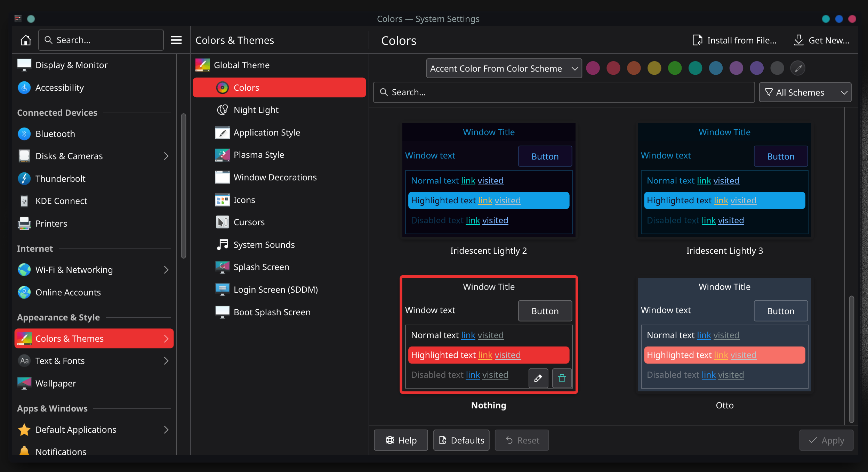This screenshot has width=868, height=472.
Task: Expand Default Applications chevron
Action: (166, 430)
